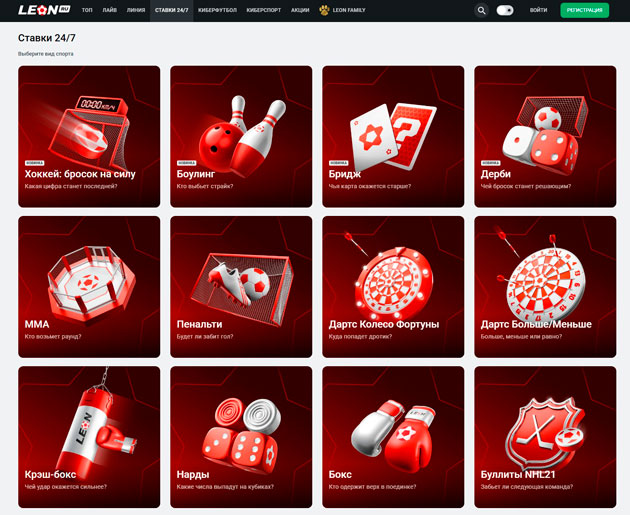Click the Крэш-бокс card title

[x=50, y=474]
